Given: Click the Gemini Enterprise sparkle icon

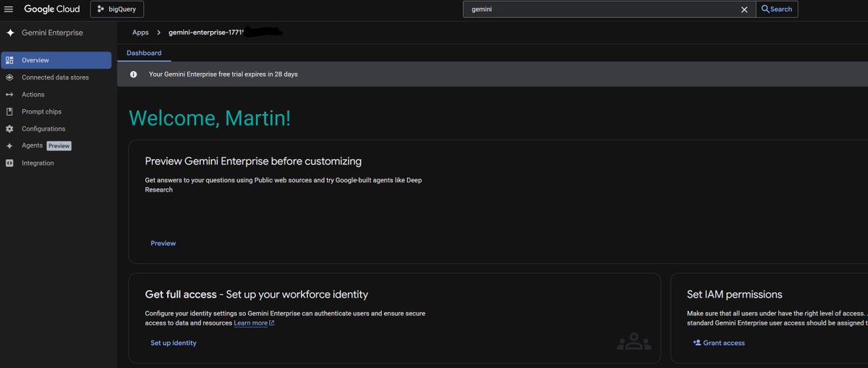Looking at the screenshot, I should click(10, 33).
